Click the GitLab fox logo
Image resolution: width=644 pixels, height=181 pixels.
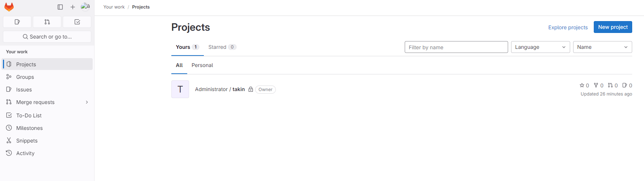point(9,7)
